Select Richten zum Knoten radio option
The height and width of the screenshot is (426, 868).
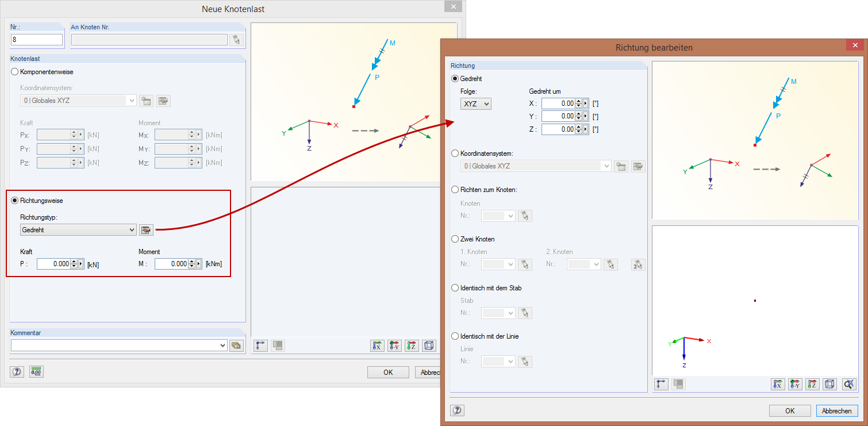pyautogui.click(x=455, y=190)
